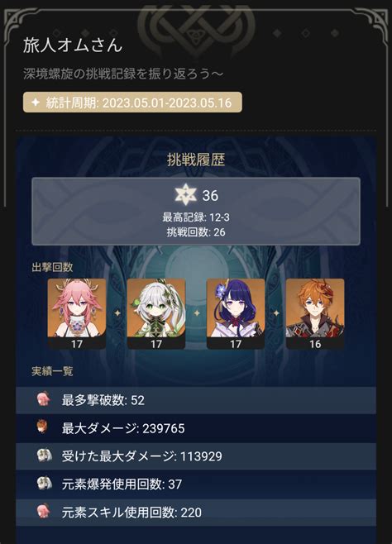The height and width of the screenshot is (544, 392).
Task: Click the Nahida icon beside 受けた最大ダメージ
Action: click(45, 456)
